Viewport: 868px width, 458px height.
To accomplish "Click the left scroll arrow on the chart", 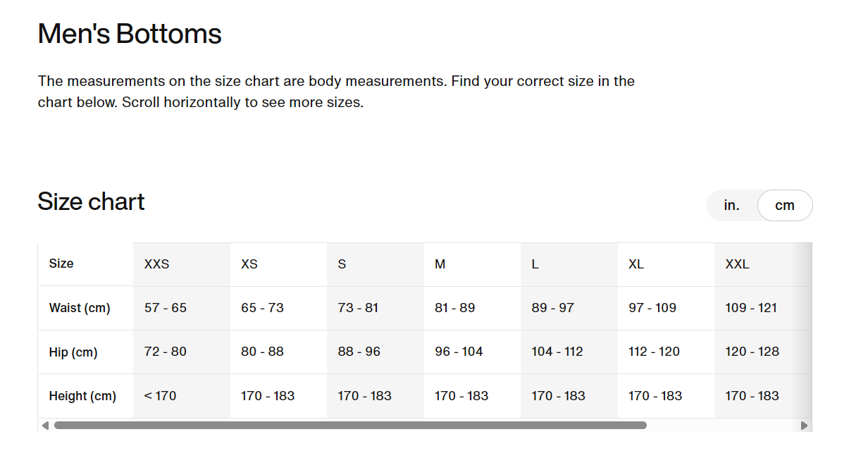I will (44, 425).
